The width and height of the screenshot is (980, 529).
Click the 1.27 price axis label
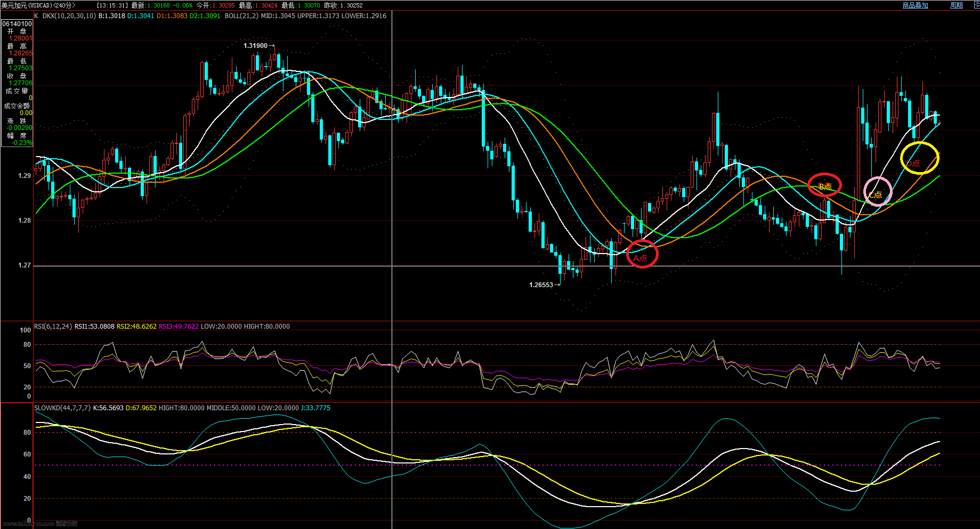[25, 265]
